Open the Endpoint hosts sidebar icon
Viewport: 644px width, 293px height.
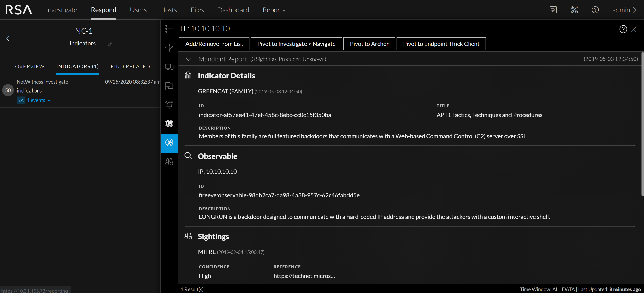point(169,67)
